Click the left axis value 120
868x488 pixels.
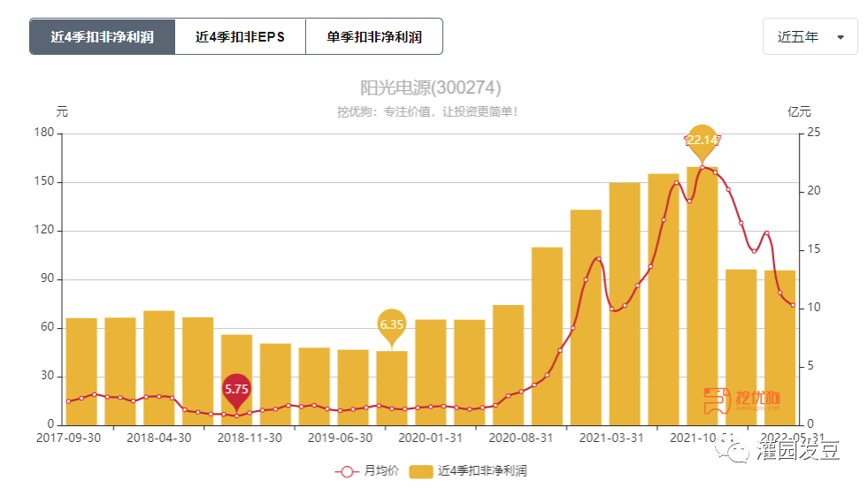click(44, 230)
